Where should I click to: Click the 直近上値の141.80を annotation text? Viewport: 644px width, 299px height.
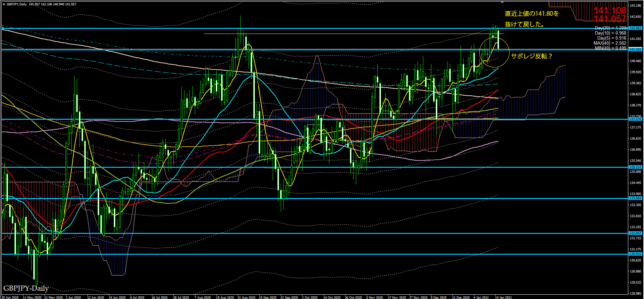(x=532, y=14)
